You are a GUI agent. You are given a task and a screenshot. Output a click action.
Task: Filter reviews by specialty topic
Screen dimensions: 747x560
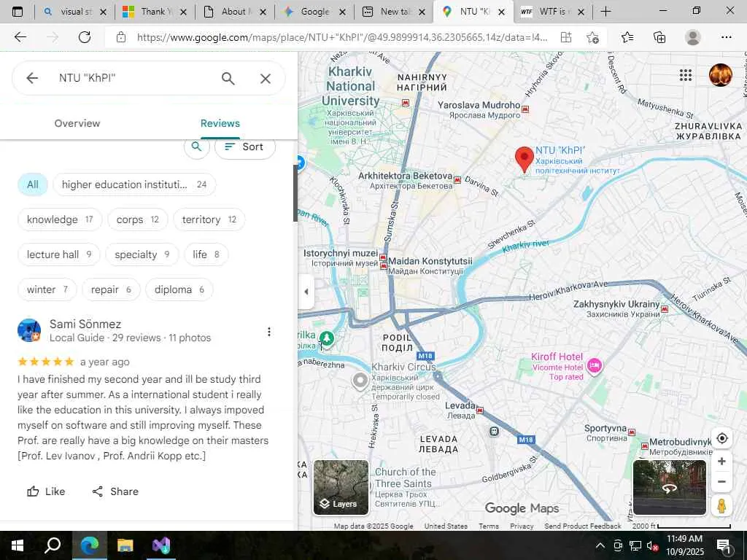(x=142, y=254)
